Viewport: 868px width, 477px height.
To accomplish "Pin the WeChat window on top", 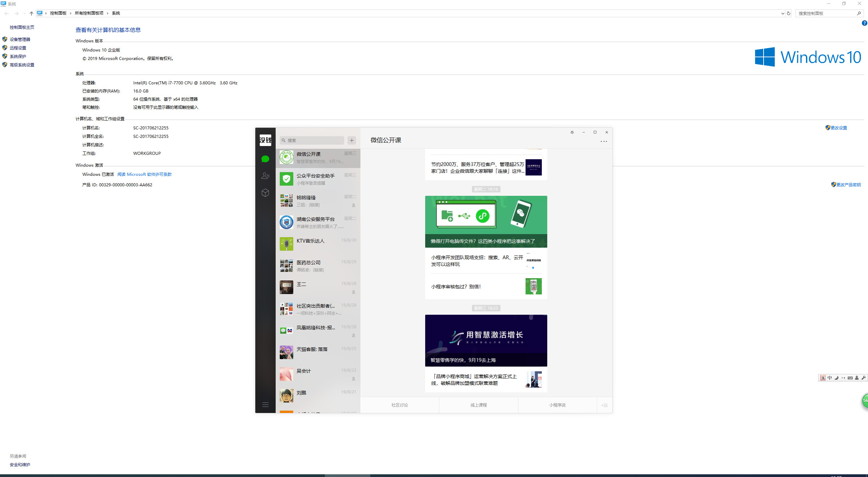I will click(572, 132).
